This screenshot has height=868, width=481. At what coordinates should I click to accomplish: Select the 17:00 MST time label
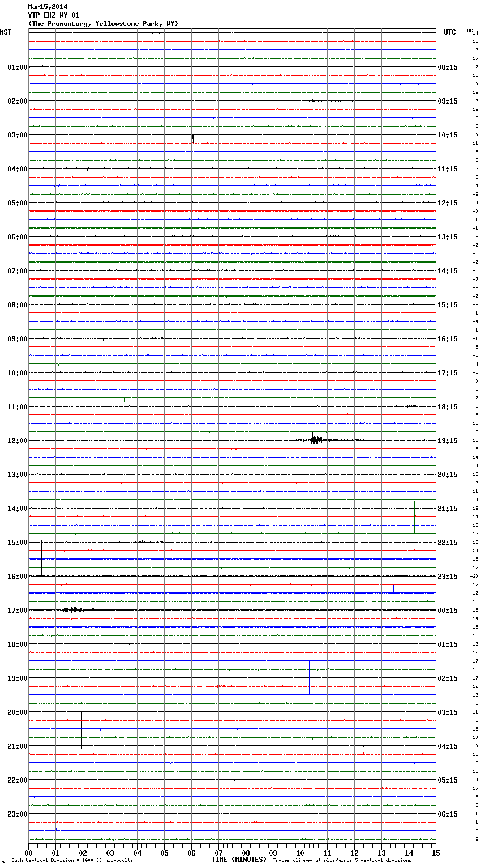[17, 611]
